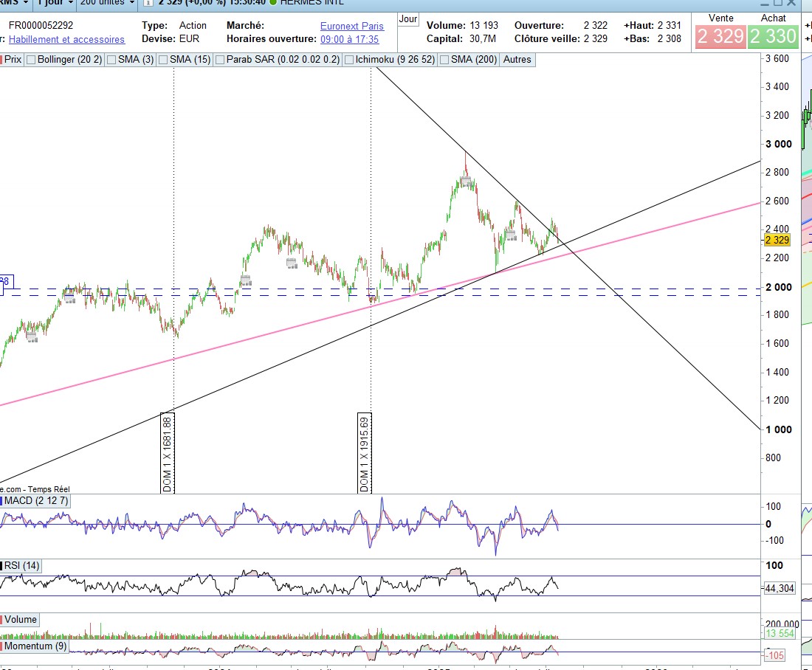Screen dimensions: 812x670
Task: Click the yellow 2 329 current price tag
Action: point(777,241)
